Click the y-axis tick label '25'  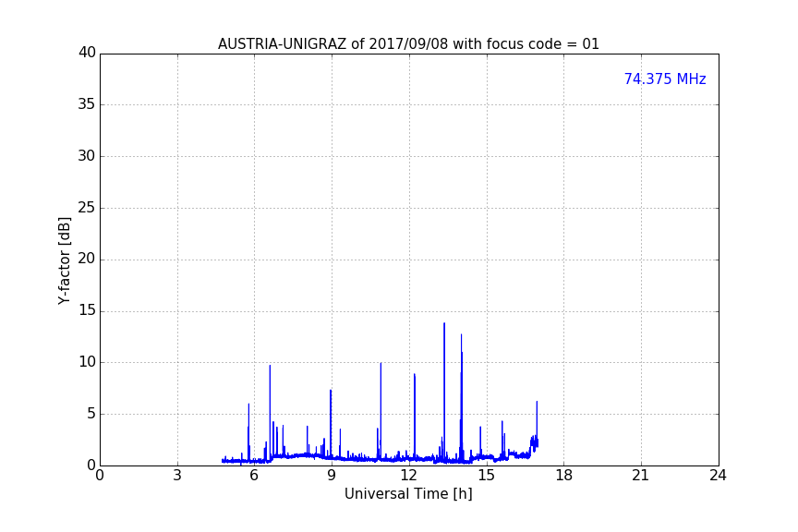(x=87, y=208)
